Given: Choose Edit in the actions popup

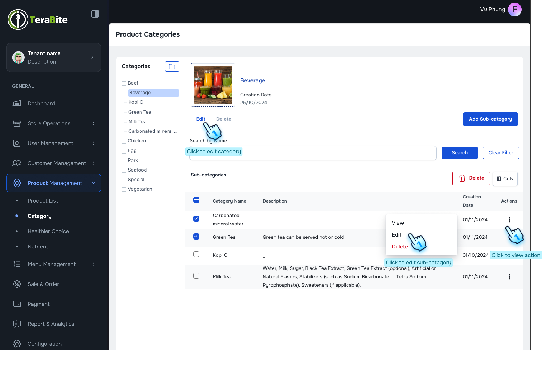Looking at the screenshot, I should point(396,235).
